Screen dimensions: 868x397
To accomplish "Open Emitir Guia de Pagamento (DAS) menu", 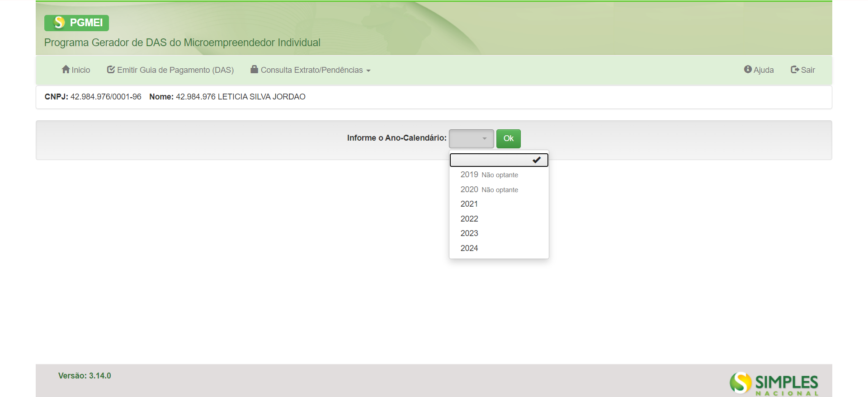I will [170, 70].
